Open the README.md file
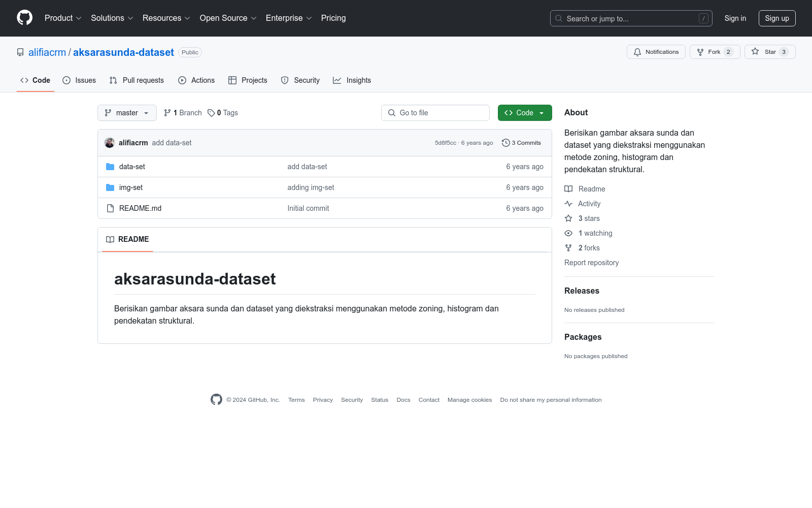 point(140,208)
